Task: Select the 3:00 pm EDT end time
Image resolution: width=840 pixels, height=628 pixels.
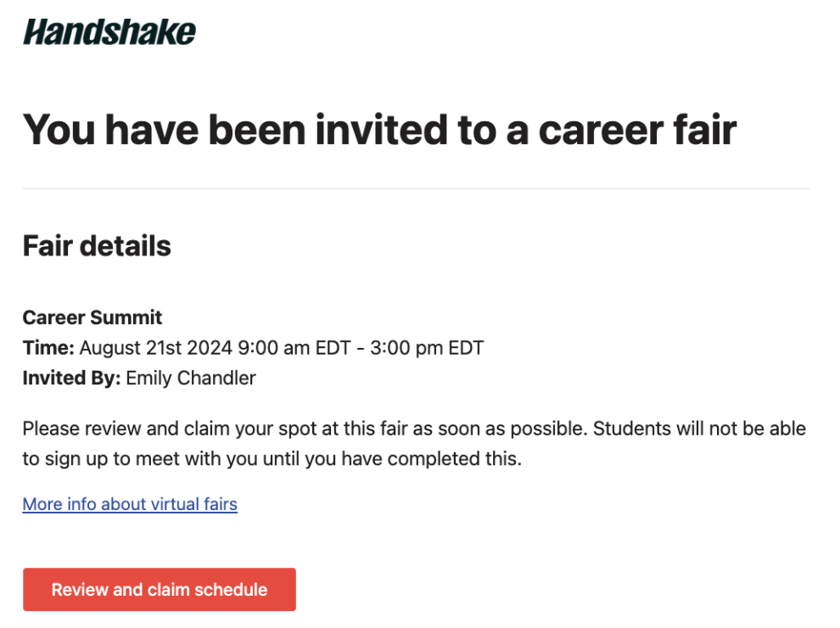Action: pyautogui.click(x=427, y=348)
